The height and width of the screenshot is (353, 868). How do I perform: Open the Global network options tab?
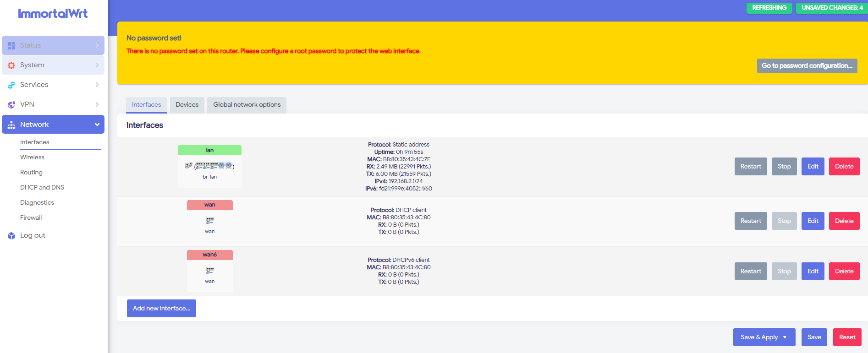click(x=247, y=105)
